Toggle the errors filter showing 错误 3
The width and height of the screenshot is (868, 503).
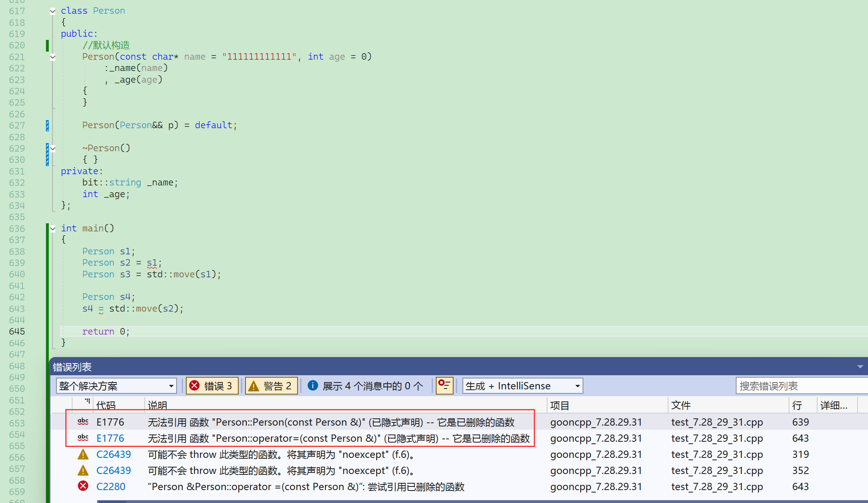[x=212, y=386]
